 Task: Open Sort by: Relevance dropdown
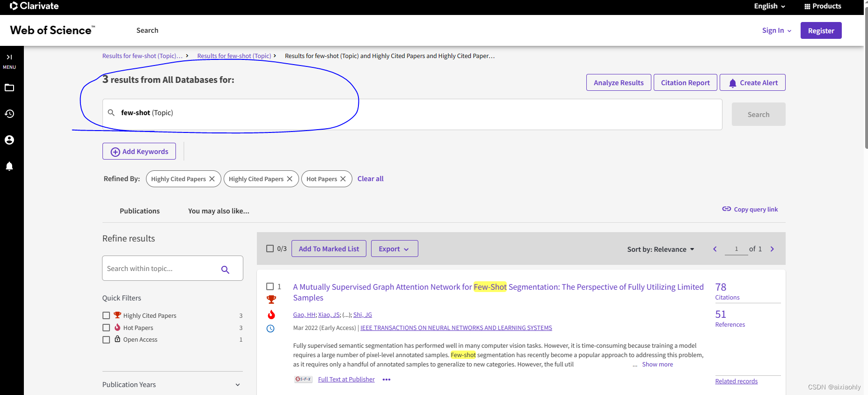tap(661, 249)
